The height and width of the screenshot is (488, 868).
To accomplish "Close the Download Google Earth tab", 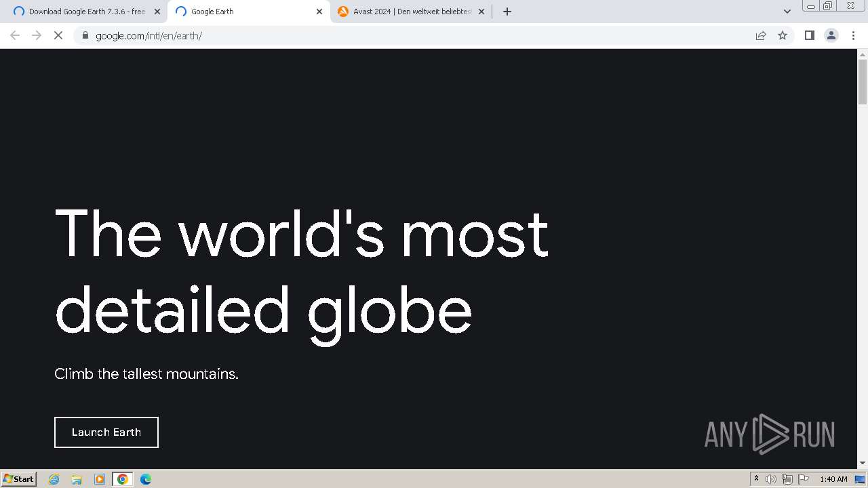I will [x=157, y=12].
